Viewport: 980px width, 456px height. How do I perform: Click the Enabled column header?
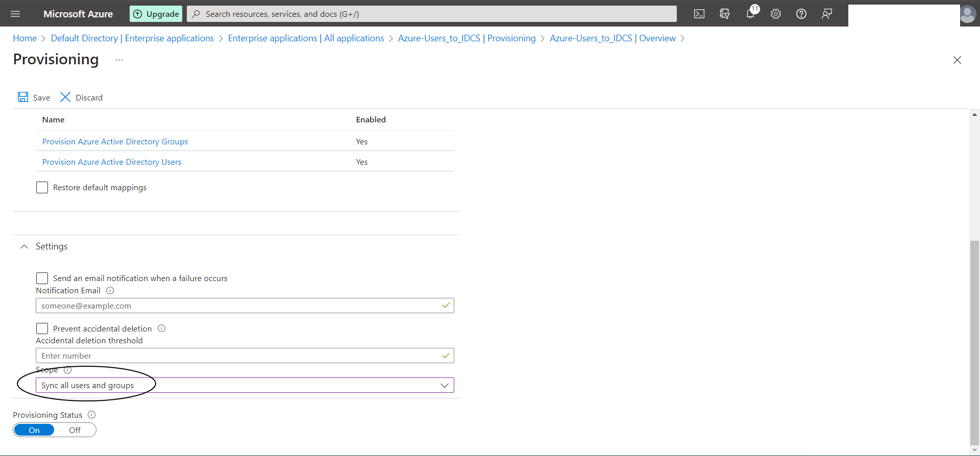(371, 119)
